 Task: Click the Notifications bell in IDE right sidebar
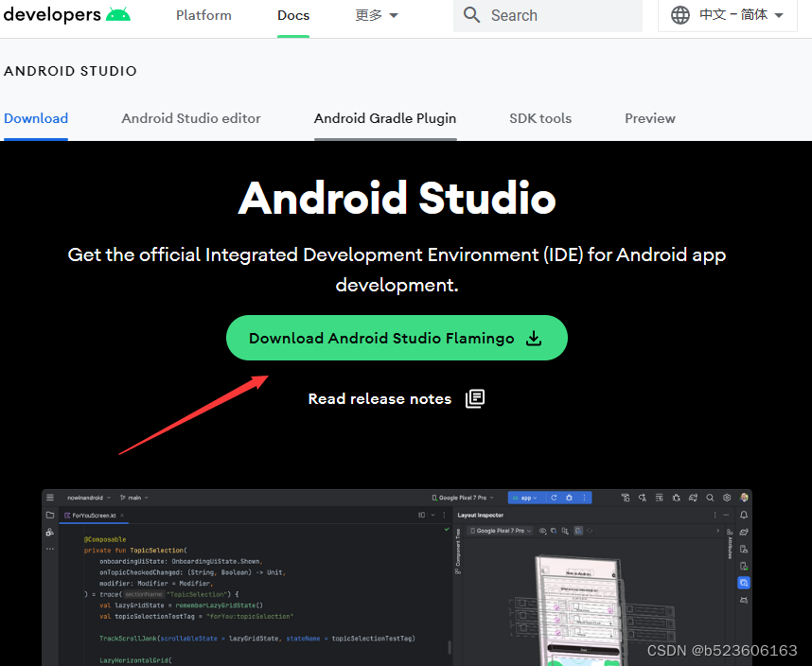[x=744, y=515]
